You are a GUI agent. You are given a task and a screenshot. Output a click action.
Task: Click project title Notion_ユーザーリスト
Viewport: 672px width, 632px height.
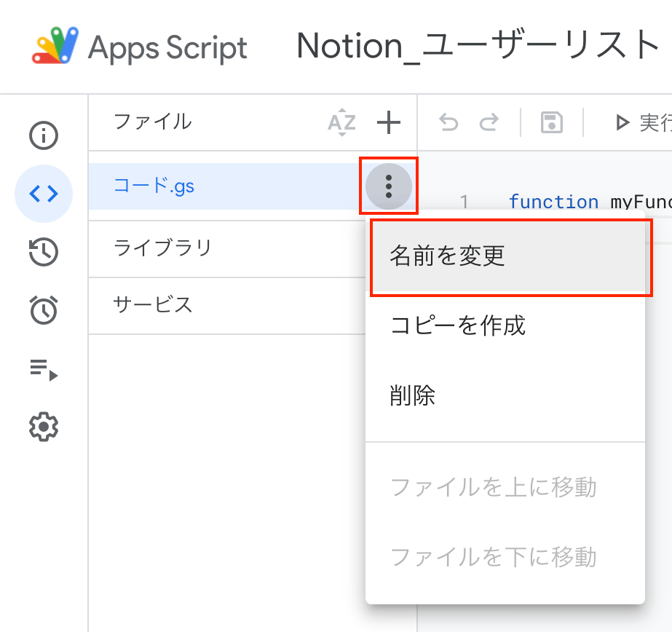pos(478,47)
